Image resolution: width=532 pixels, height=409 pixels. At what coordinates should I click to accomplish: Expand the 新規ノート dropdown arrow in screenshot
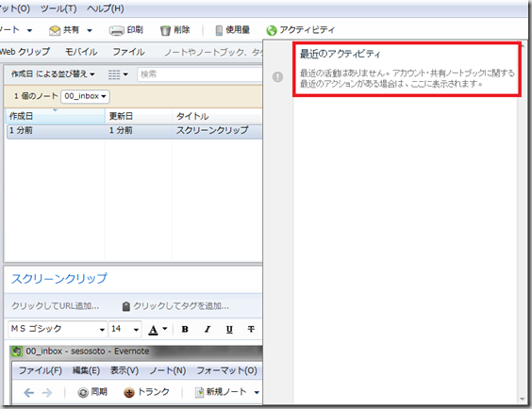[x=257, y=392]
